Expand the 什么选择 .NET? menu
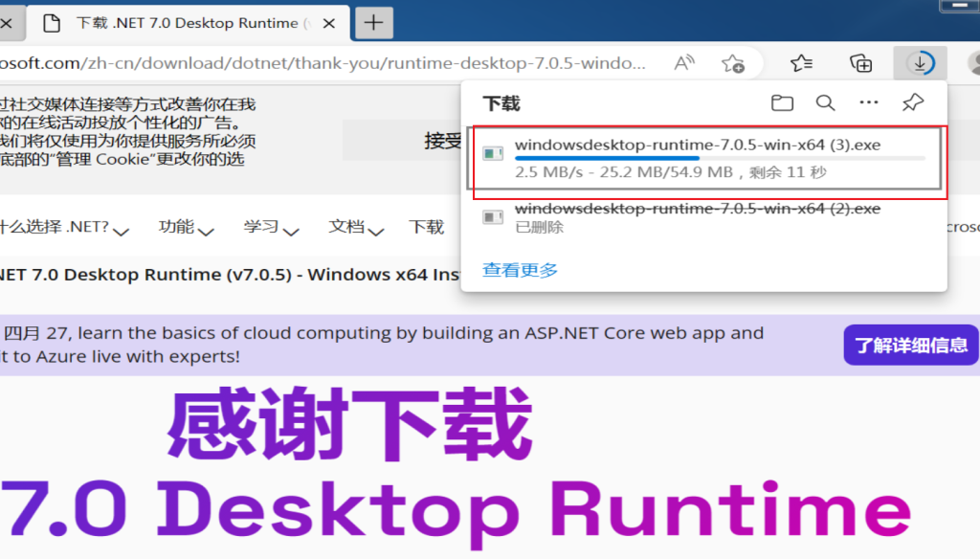 tap(64, 227)
